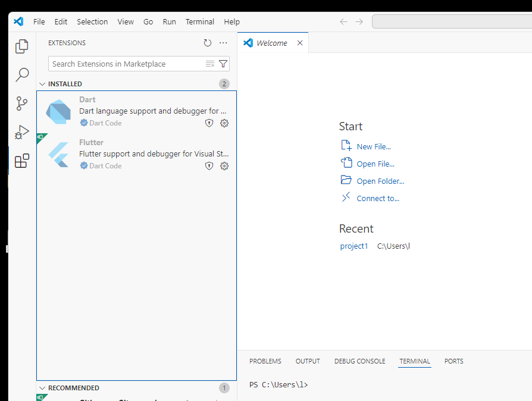The width and height of the screenshot is (532, 401).
Task: Open the filter extensions funnel icon
Action: [x=223, y=64]
